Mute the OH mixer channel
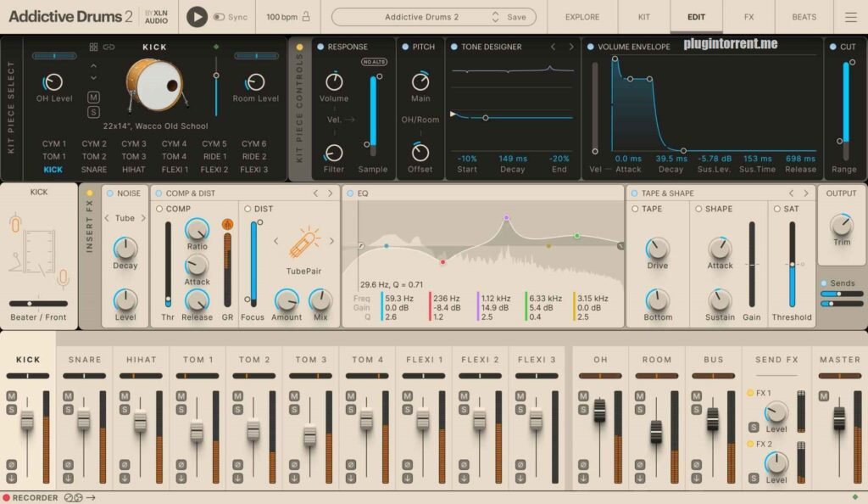This screenshot has height=504, width=868. [583, 396]
